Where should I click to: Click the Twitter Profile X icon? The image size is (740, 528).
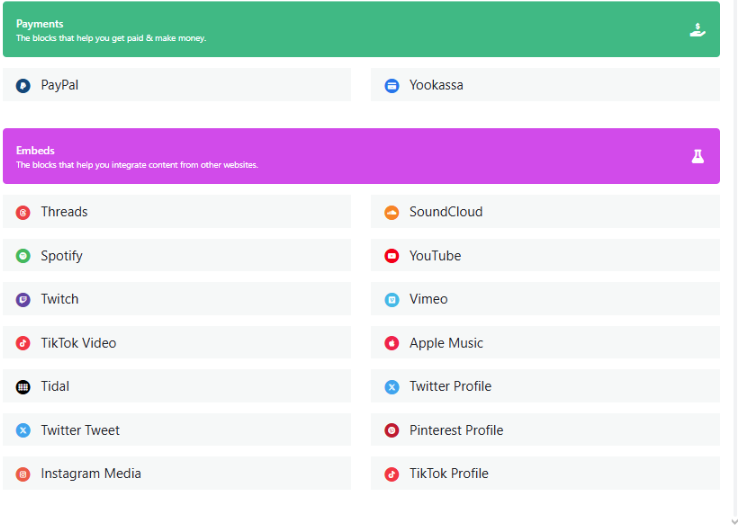[392, 387]
